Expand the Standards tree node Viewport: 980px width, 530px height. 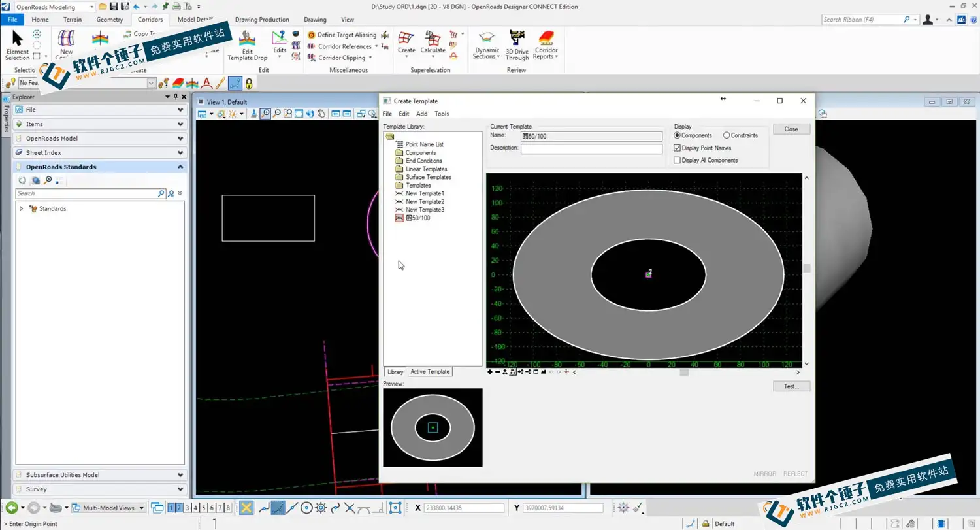tap(22, 208)
